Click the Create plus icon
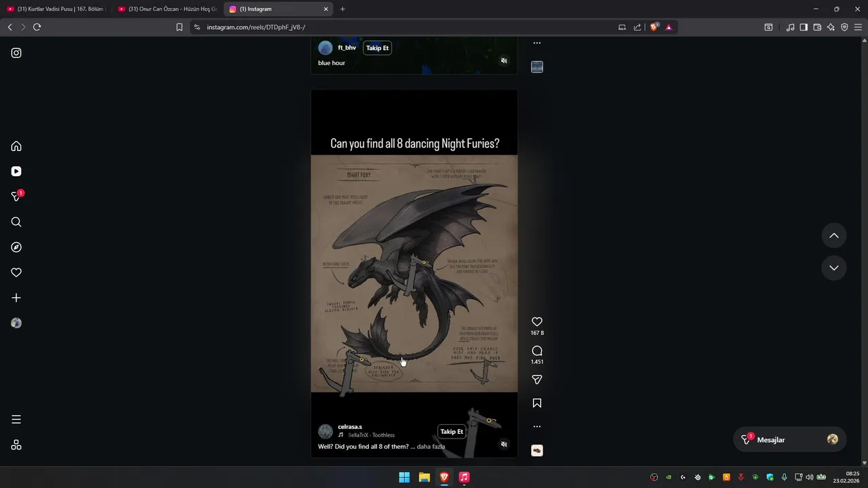The height and width of the screenshot is (488, 868). 16,298
